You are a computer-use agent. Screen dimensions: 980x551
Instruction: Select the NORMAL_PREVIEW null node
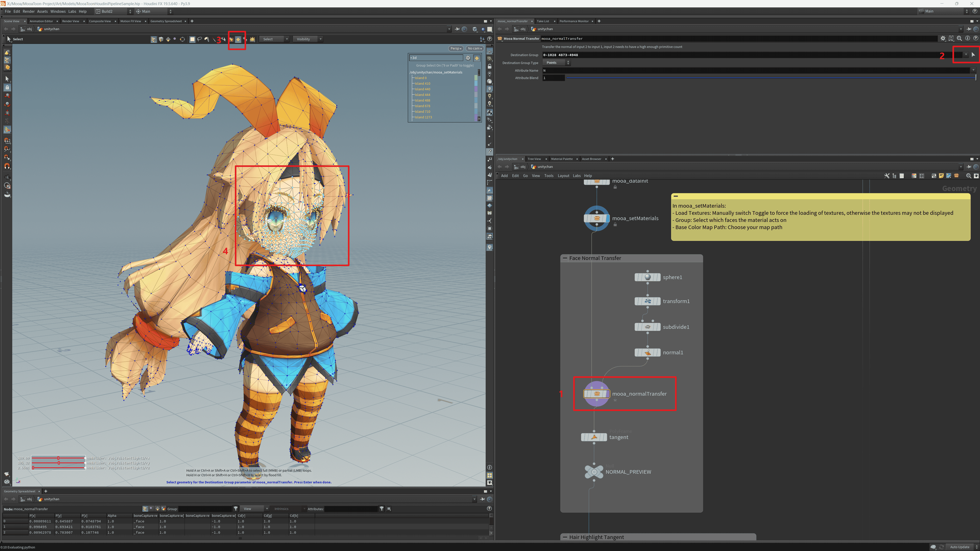(x=594, y=472)
